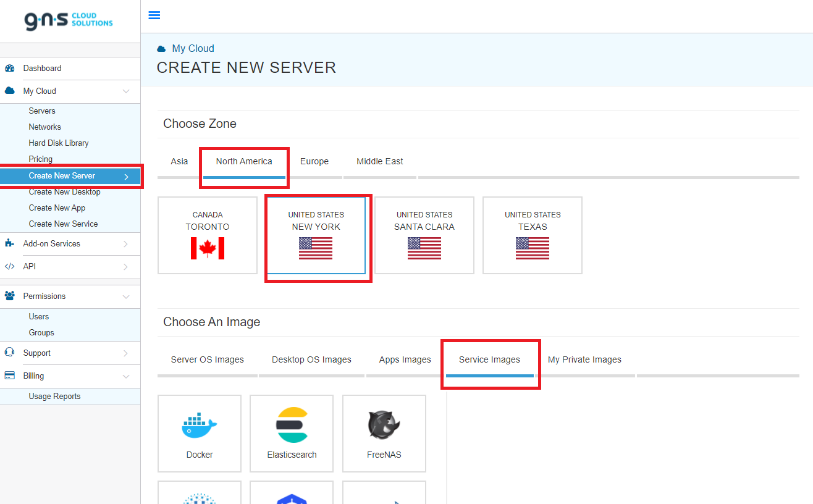Click the breadcrumb cloud icon beside My Cloud
This screenshot has height=504, width=813.
coord(161,49)
